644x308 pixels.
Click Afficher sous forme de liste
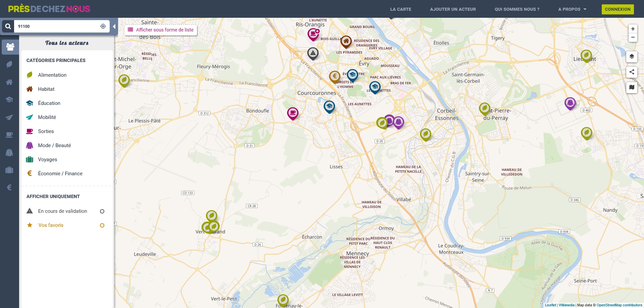point(161,30)
